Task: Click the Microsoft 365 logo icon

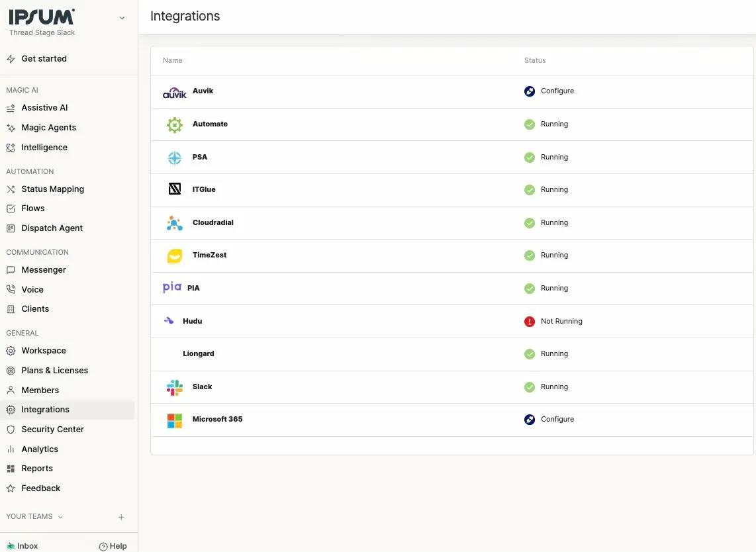Action: coord(175,420)
